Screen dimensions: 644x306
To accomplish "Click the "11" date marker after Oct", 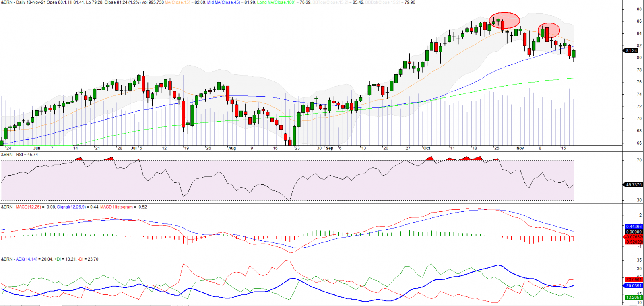I will click(x=452, y=148).
